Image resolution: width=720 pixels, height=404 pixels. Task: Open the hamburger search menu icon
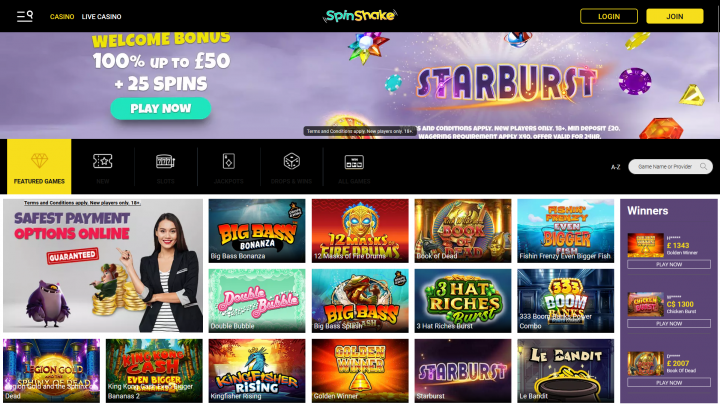25,16
